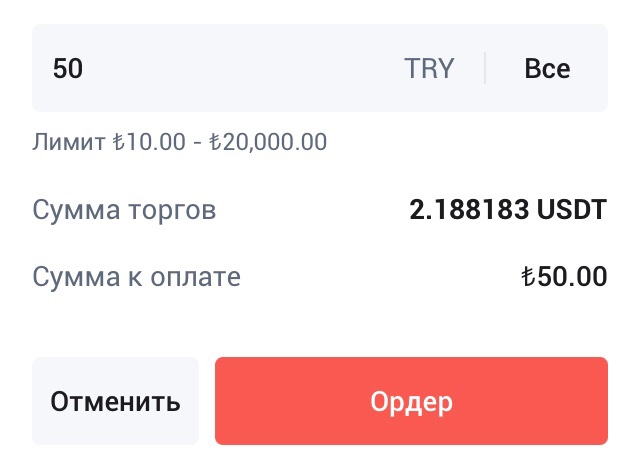Click the typed value 50 in input
This screenshot has width=640, height=475.
68,68
